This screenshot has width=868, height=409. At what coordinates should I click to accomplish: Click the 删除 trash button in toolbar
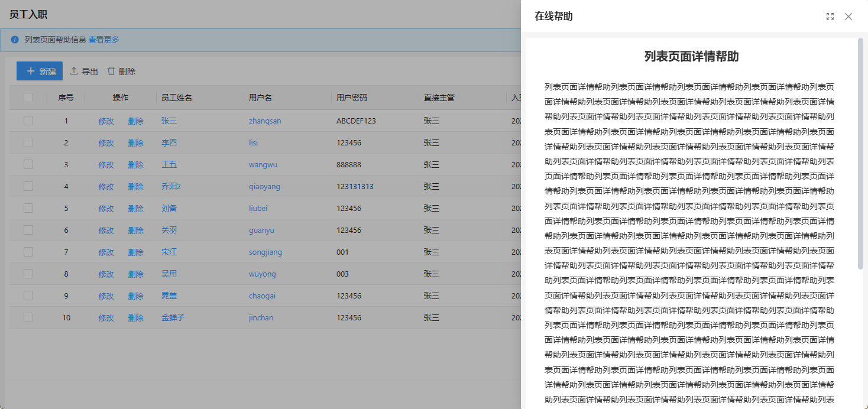click(x=121, y=72)
